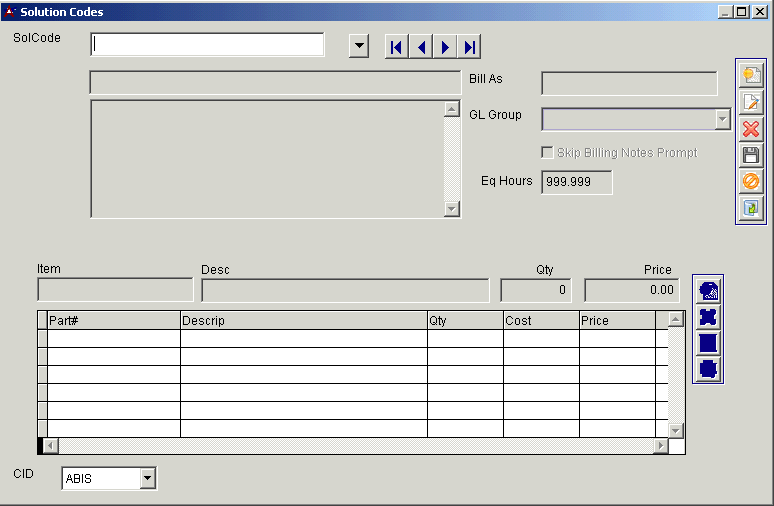Click the orange Cancel icon
The height and width of the screenshot is (506, 774).
pos(750,182)
